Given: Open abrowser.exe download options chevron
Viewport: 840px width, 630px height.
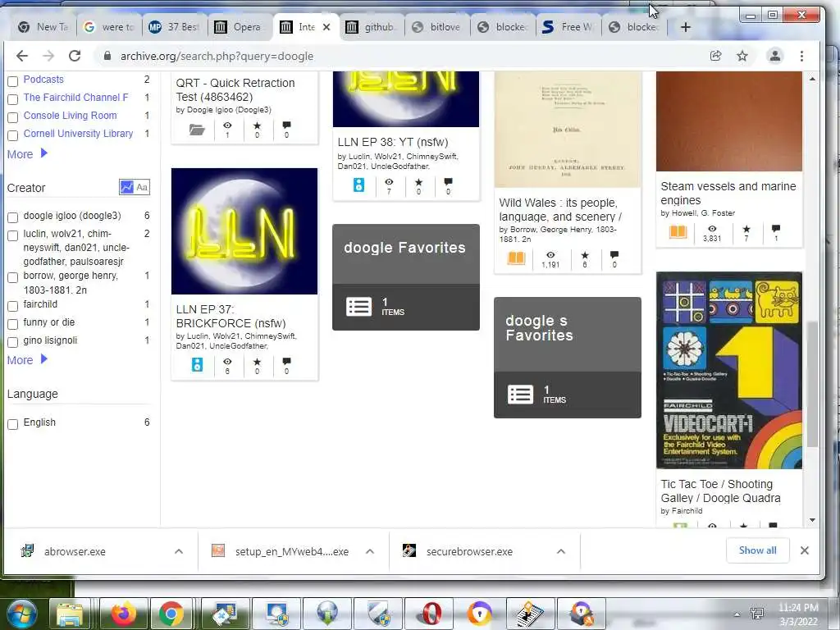Looking at the screenshot, I should pyautogui.click(x=179, y=551).
